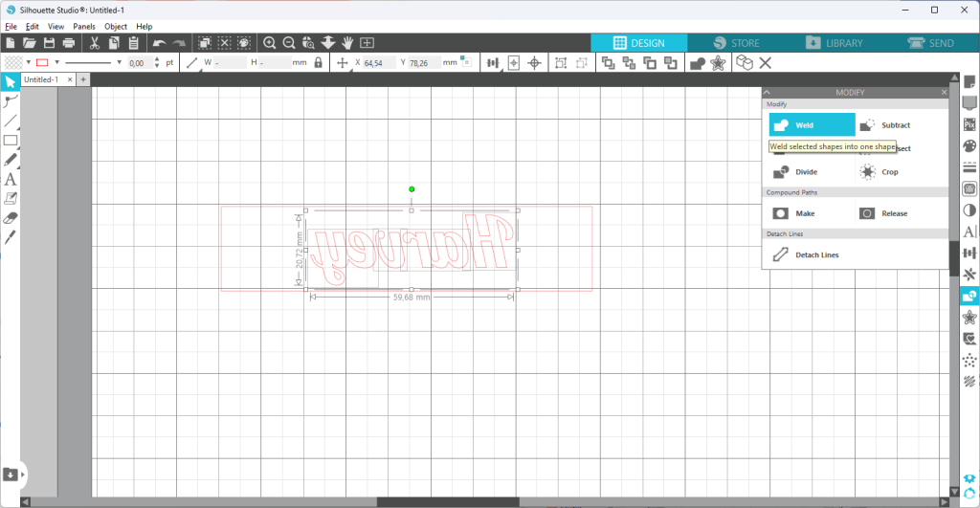The image size is (980, 508).
Task: Open the line color dropdown arrow
Action: click(x=56, y=62)
